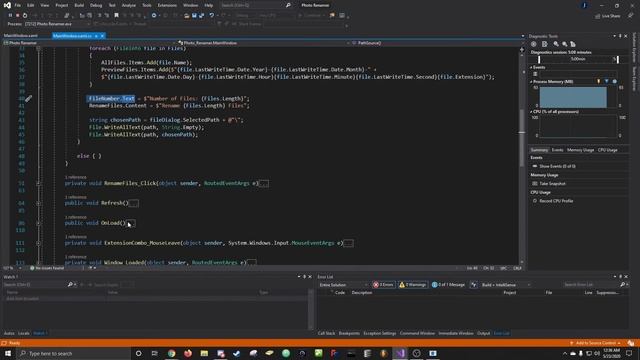The width and height of the screenshot is (640, 360).
Task: Open File Explorer from the taskbar
Action: point(204,353)
